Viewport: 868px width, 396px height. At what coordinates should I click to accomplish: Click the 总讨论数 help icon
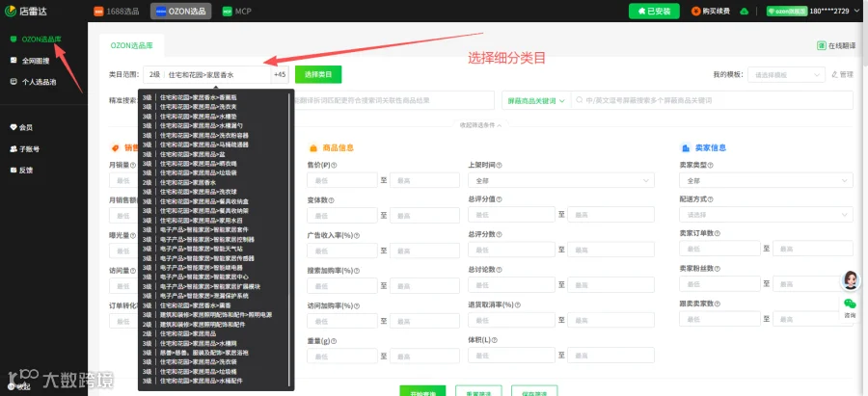500,270
